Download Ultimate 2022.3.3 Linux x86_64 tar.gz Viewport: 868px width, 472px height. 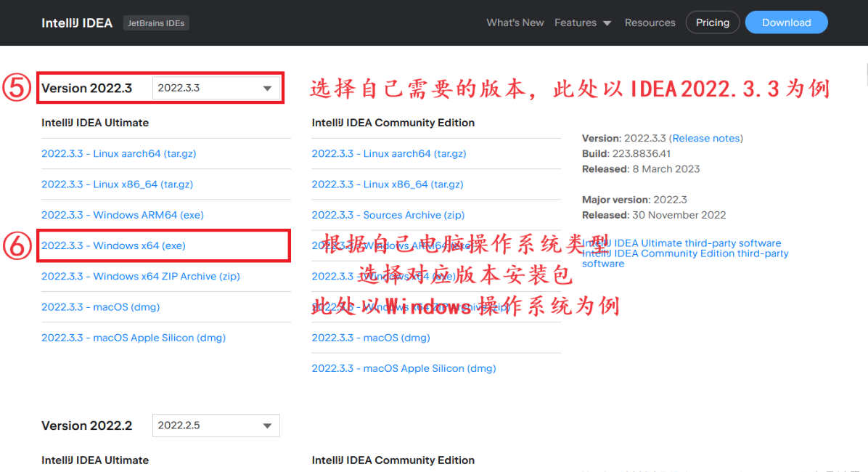point(117,184)
